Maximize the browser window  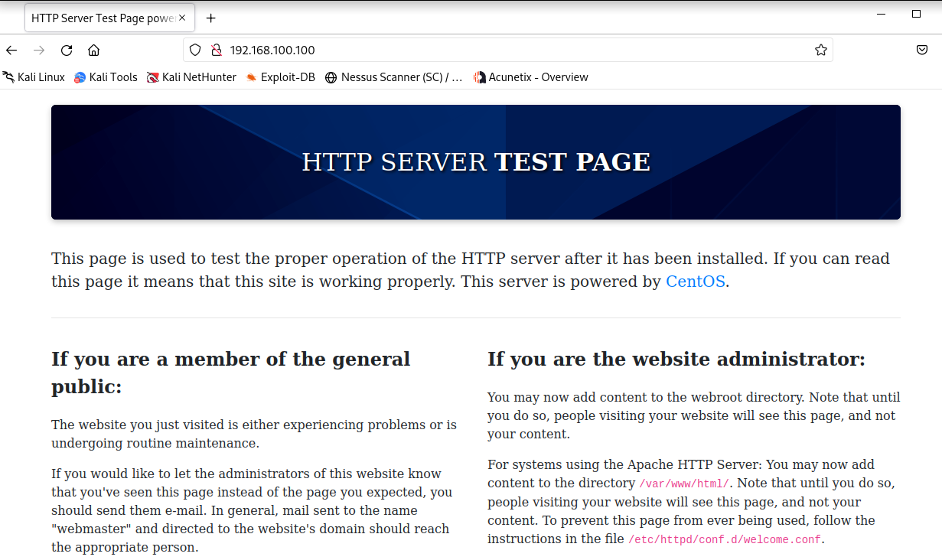(916, 14)
